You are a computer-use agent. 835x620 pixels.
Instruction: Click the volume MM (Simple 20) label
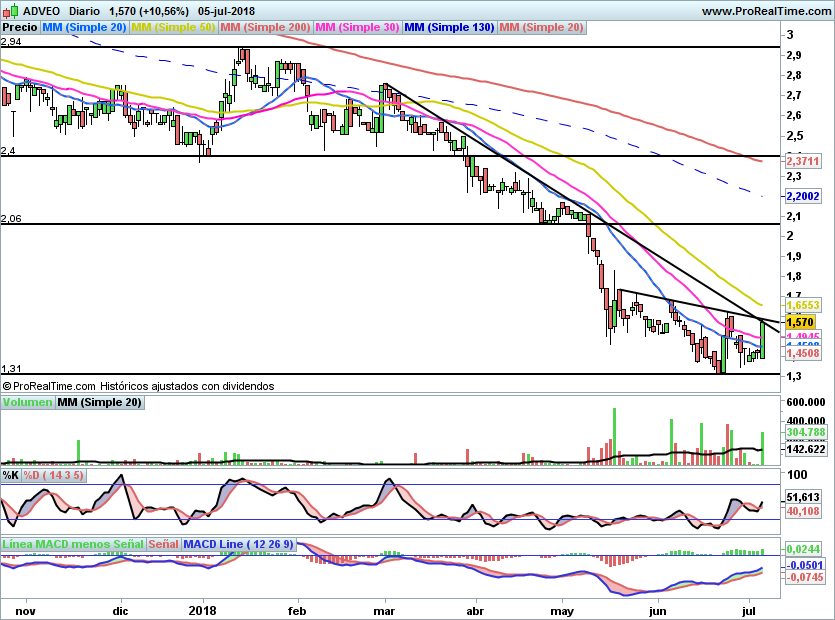(x=100, y=402)
